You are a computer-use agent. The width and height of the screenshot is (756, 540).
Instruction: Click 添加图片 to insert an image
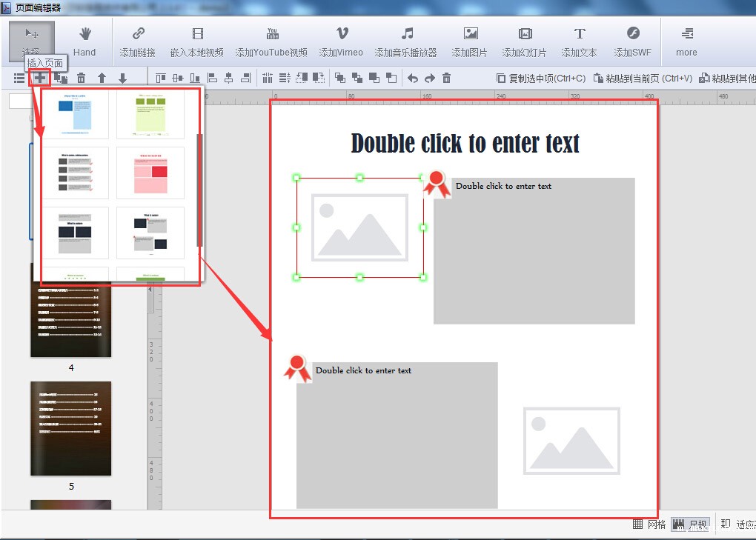(470, 41)
